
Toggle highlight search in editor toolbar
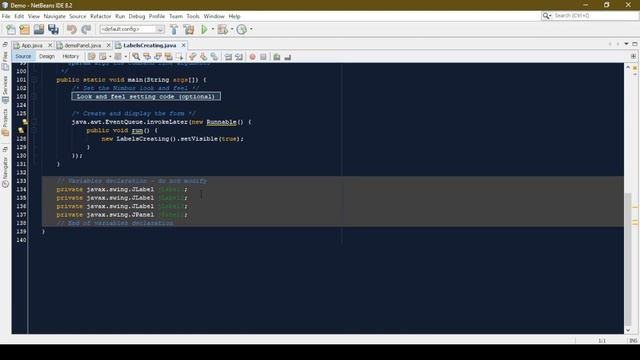(168, 57)
